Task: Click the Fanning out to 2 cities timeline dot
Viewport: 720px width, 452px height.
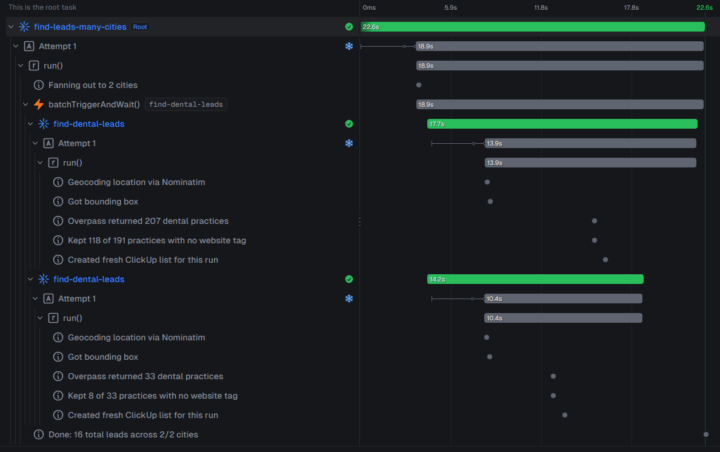Action: (x=418, y=85)
